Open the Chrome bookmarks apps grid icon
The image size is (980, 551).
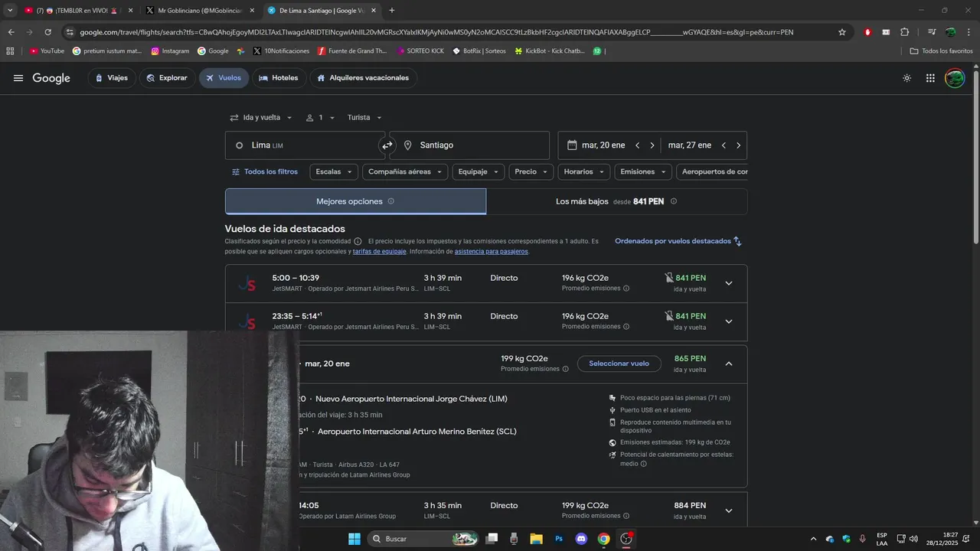(x=10, y=51)
